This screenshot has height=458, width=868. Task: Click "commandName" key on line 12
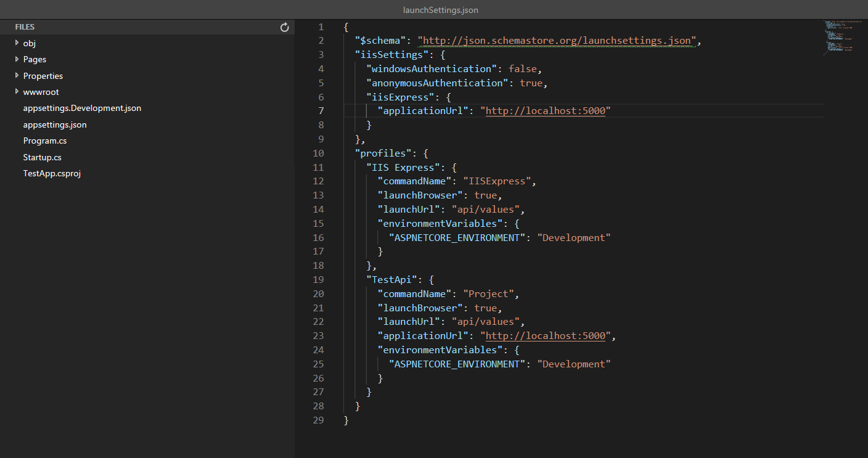pyautogui.click(x=414, y=181)
